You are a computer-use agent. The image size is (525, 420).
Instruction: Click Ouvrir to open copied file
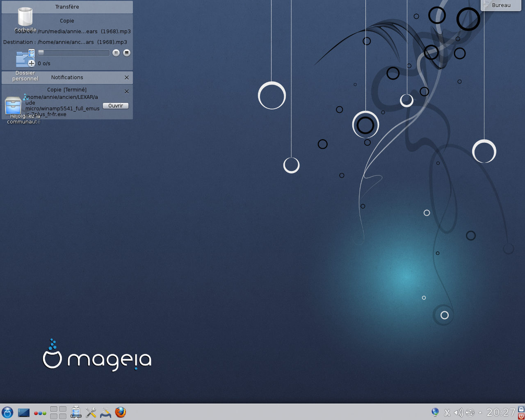116,106
